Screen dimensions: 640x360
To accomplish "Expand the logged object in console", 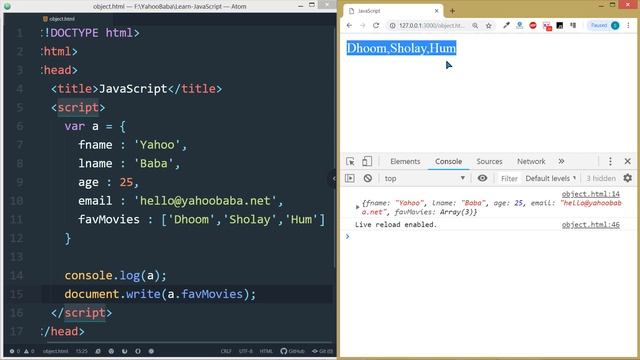I will [x=358, y=207].
